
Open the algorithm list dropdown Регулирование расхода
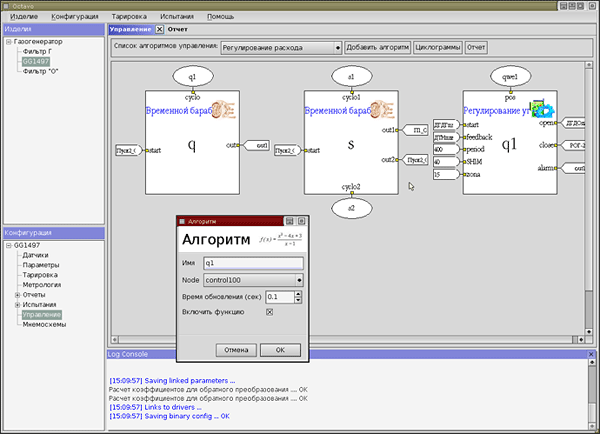coord(281,48)
